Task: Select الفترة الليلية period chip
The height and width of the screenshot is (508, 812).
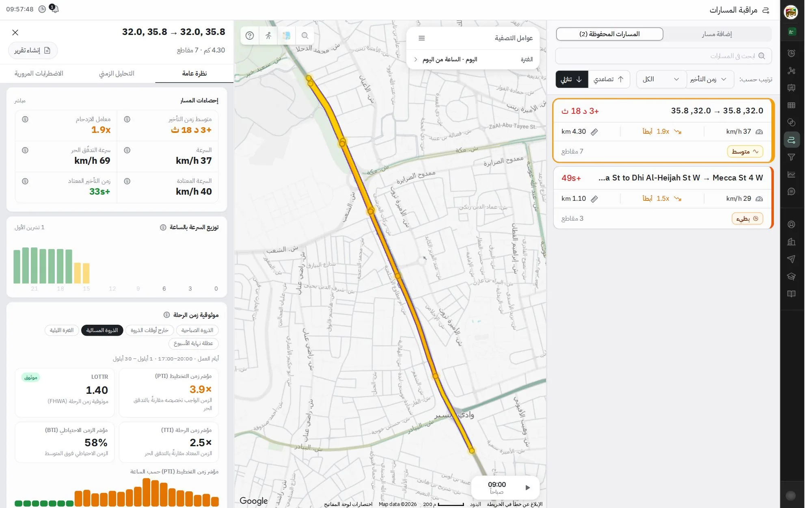Action: pyautogui.click(x=62, y=330)
